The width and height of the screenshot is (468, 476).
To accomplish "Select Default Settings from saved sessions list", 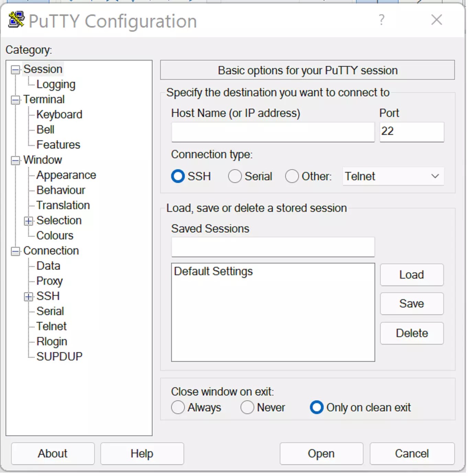I will pos(213,271).
